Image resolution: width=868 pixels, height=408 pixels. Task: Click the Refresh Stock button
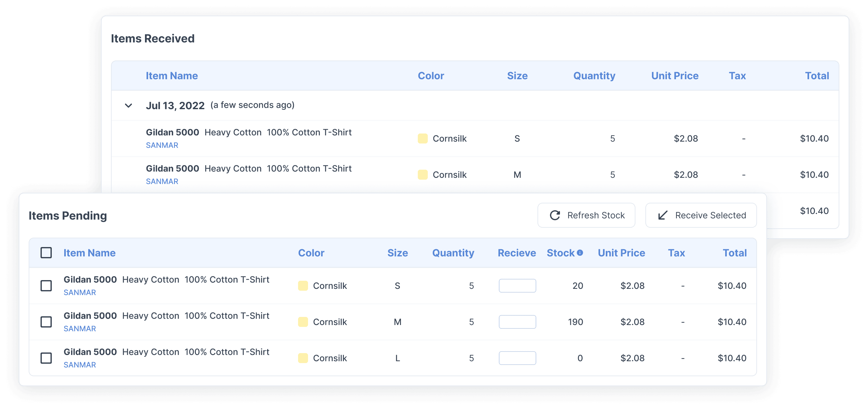586,215
